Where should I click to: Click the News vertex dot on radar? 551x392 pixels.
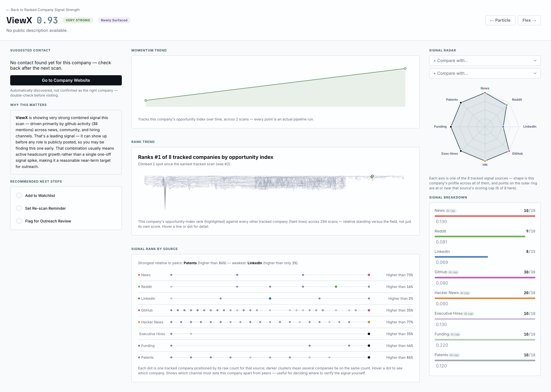(485, 93)
